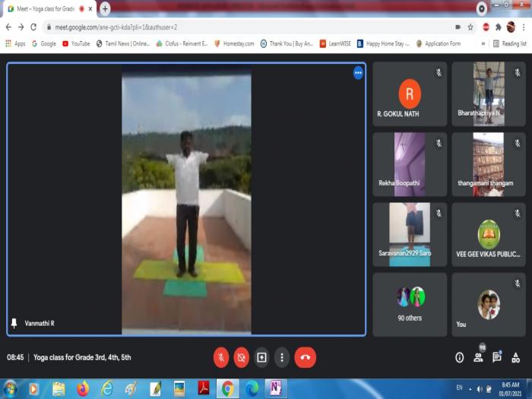
Task: Open the Google bookmark
Action: [44, 43]
